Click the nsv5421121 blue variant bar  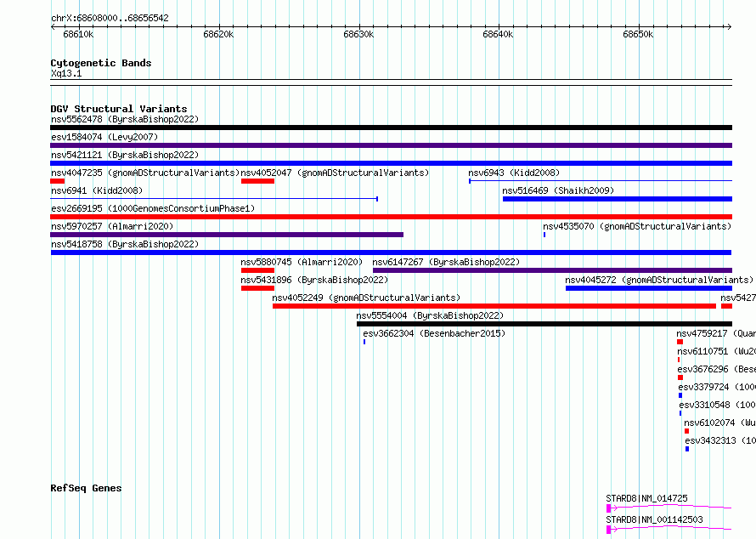(x=391, y=163)
